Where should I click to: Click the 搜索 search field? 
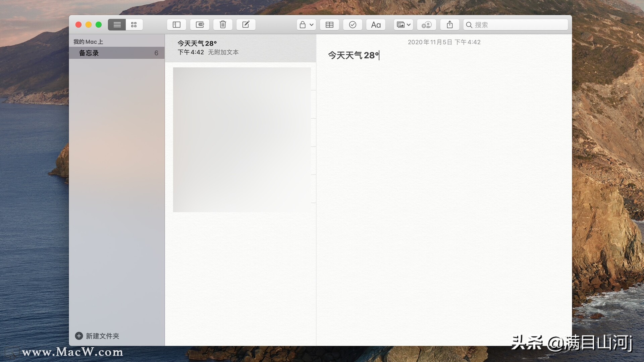(x=516, y=25)
